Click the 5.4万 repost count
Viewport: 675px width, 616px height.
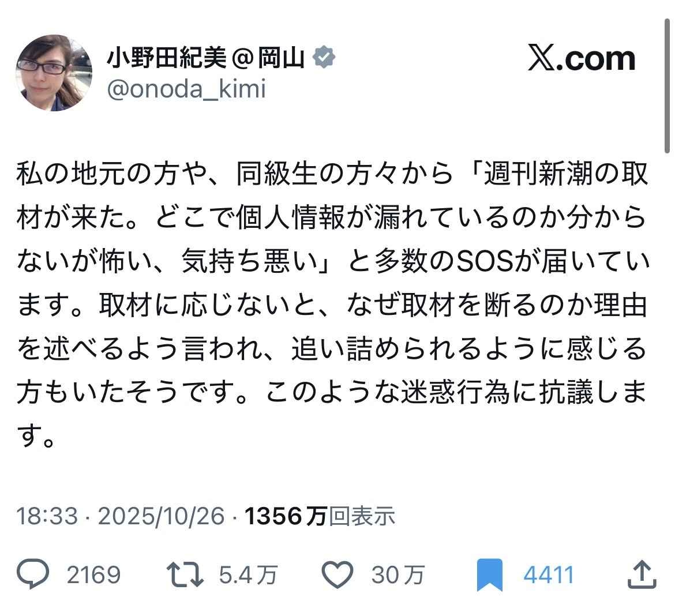coord(248,575)
